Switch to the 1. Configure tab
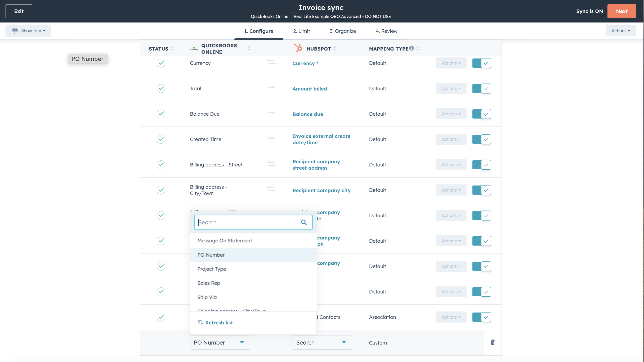The image size is (644, 362). point(259,31)
